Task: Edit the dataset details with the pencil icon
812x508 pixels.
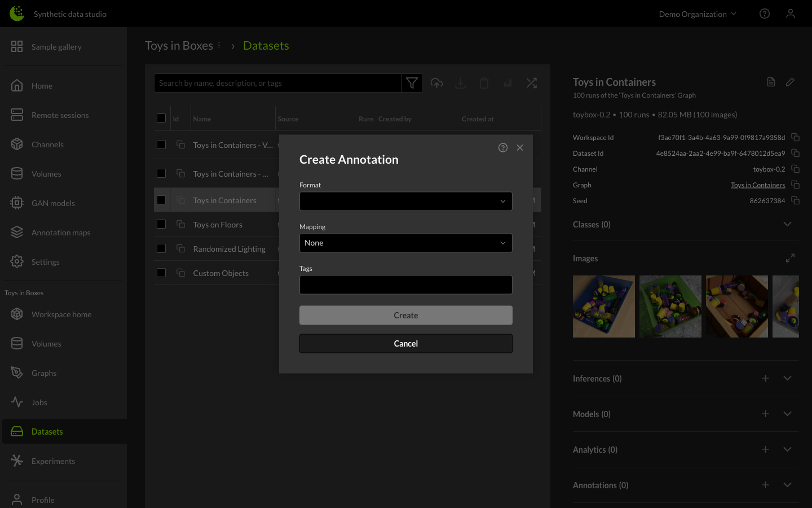Action: (789, 82)
